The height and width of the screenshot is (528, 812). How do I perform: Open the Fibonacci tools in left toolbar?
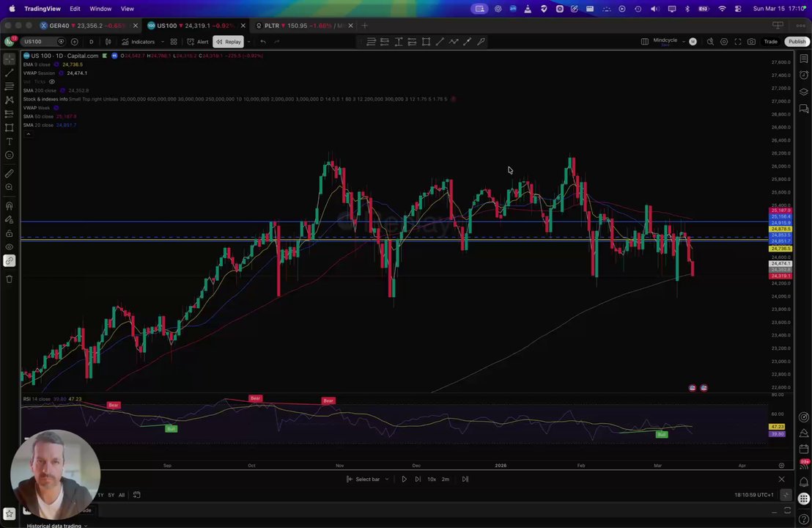[x=10, y=87]
